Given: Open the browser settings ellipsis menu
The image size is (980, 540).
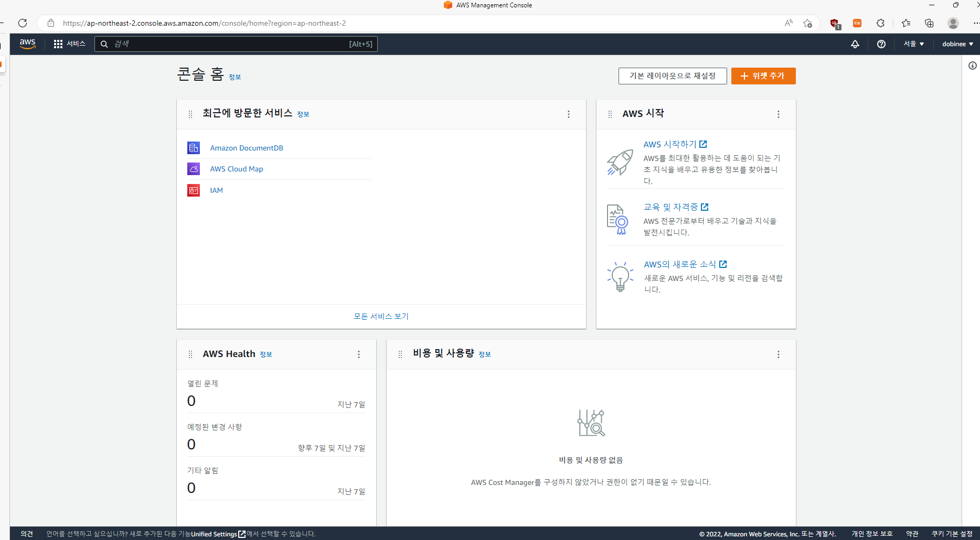Looking at the screenshot, I should point(976,23).
